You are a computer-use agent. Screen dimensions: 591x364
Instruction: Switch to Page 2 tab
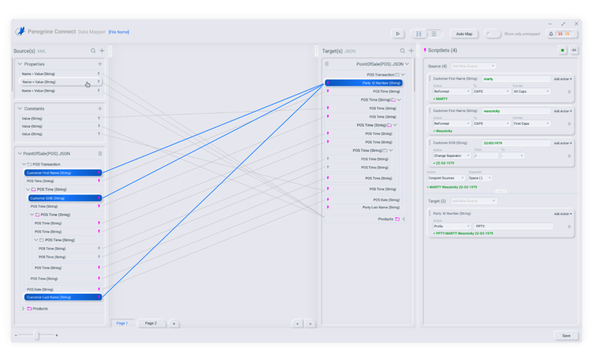151,324
